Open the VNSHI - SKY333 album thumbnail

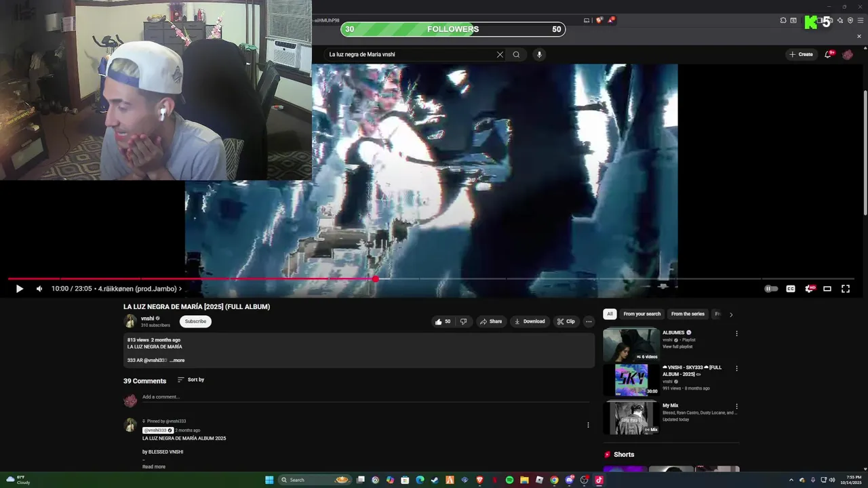coord(631,380)
